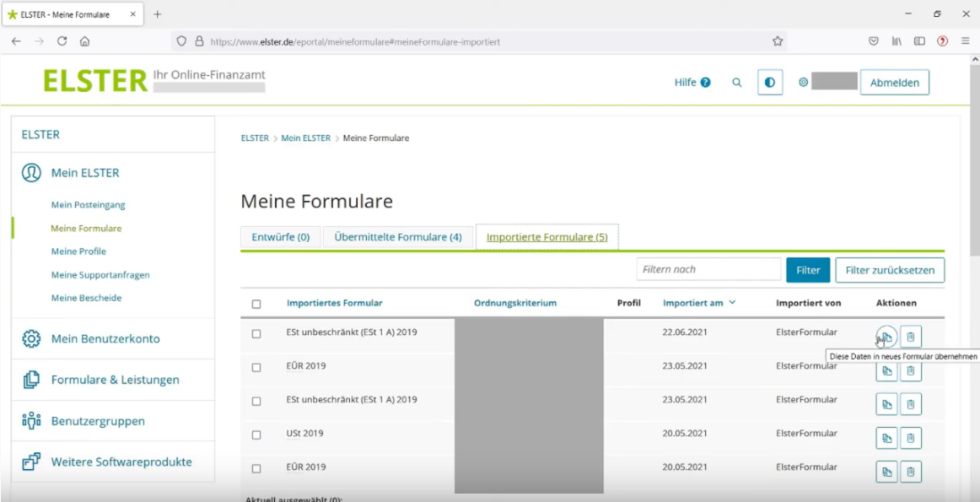The height and width of the screenshot is (502, 980).
Task: Reset filters with Filter zurücksetzen
Action: click(x=890, y=270)
